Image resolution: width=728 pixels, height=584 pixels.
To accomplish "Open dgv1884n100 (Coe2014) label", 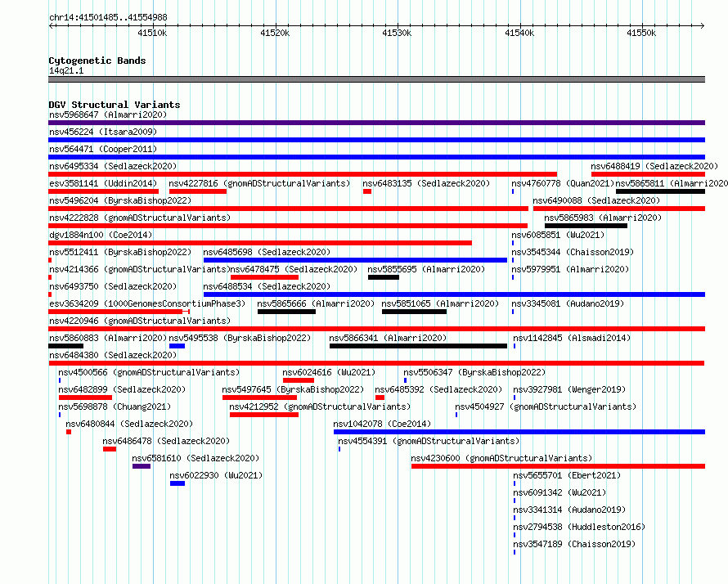I will tap(101, 235).
